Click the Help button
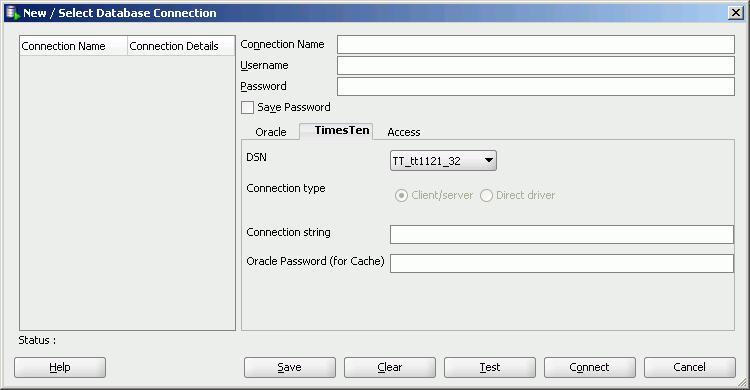The image size is (750, 390). click(60, 368)
